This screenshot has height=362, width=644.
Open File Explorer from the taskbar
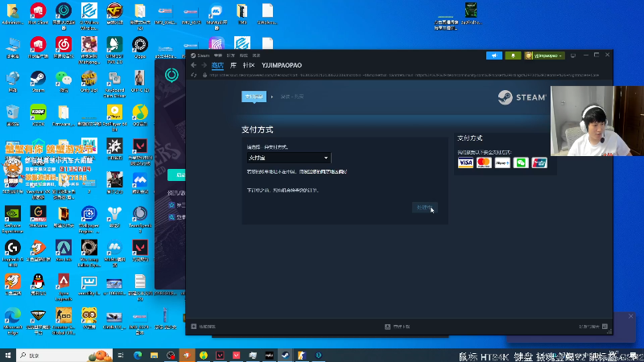pos(154,355)
